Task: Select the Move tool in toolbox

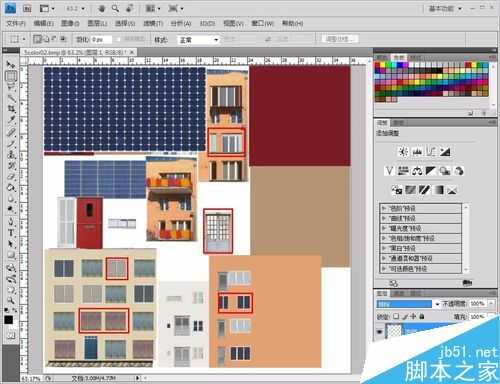Action: click(x=11, y=64)
